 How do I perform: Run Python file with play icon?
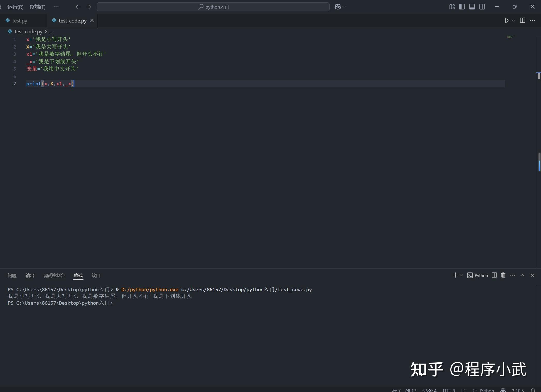tap(507, 21)
